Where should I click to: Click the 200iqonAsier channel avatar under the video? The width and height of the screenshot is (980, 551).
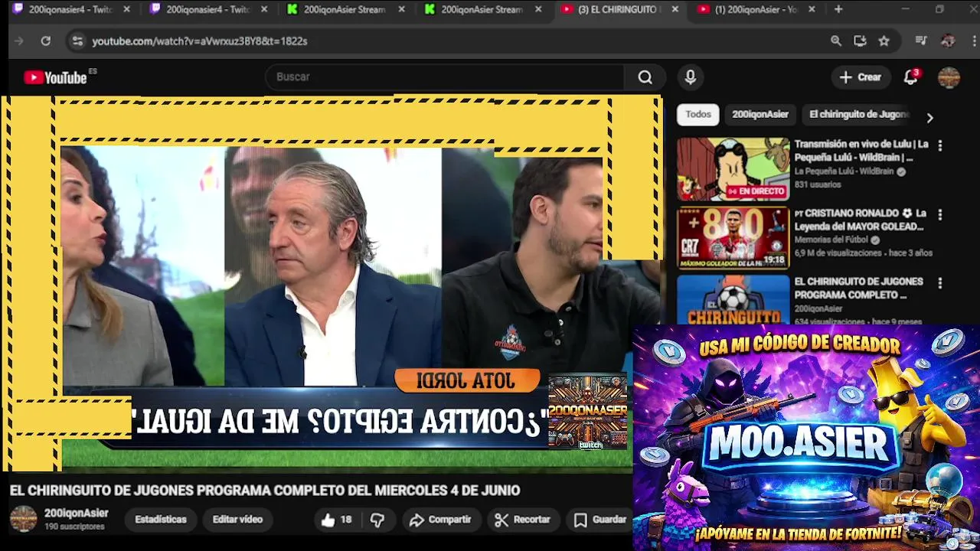[x=23, y=519]
